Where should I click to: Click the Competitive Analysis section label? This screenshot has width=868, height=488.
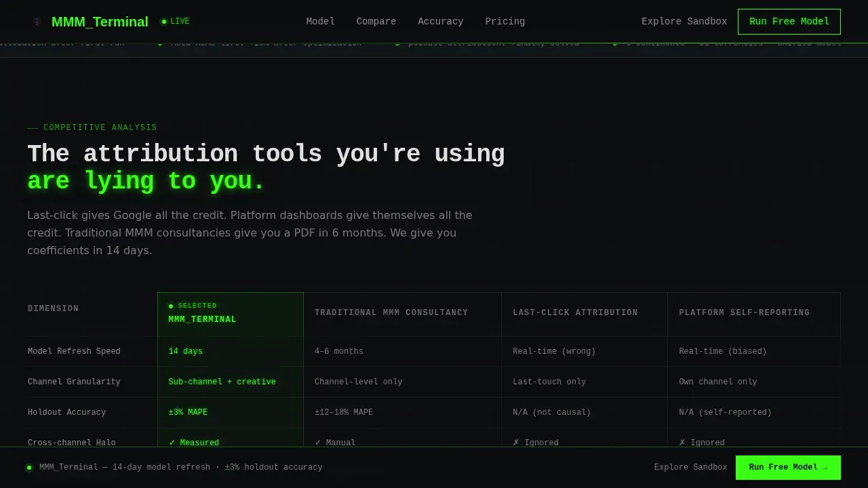[x=92, y=127]
